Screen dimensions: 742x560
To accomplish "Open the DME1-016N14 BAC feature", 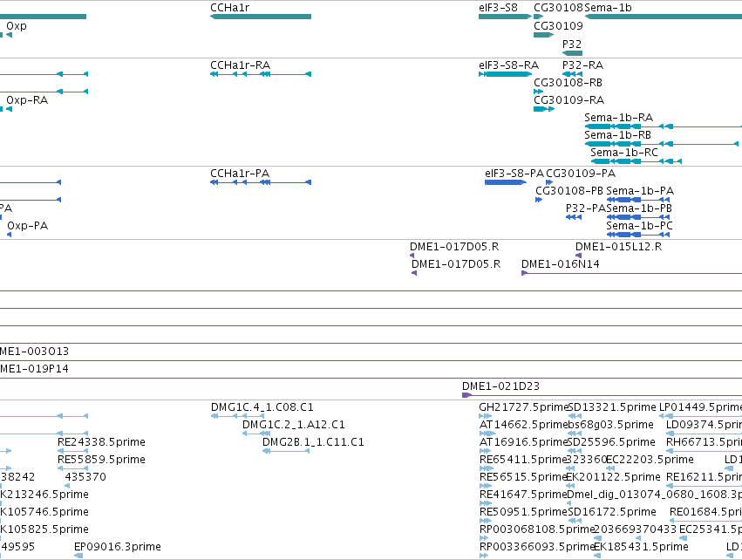I will coord(632,273).
